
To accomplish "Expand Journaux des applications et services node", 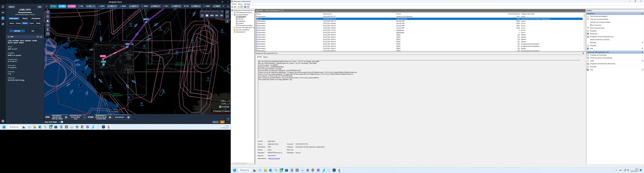I will 232,27.
